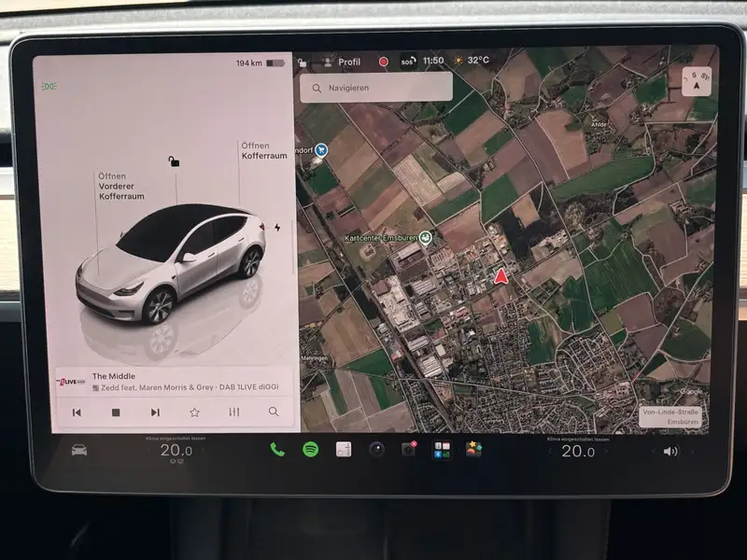Open the charge port lightning icon
The height and width of the screenshot is (560, 747).
(x=277, y=228)
